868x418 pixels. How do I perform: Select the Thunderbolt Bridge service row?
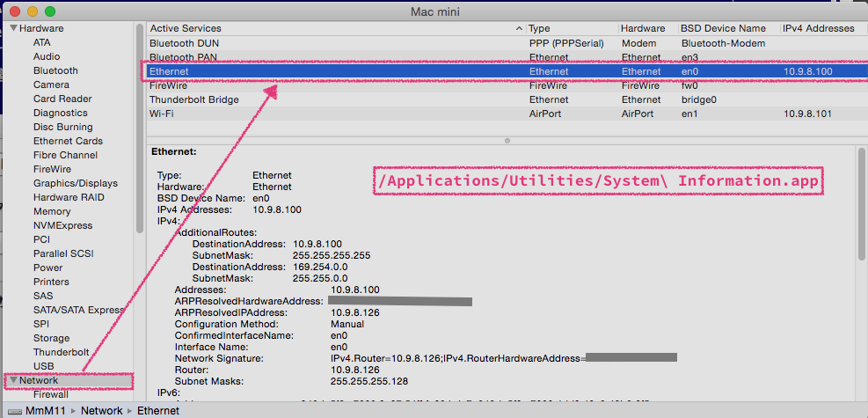click(507, 99)
